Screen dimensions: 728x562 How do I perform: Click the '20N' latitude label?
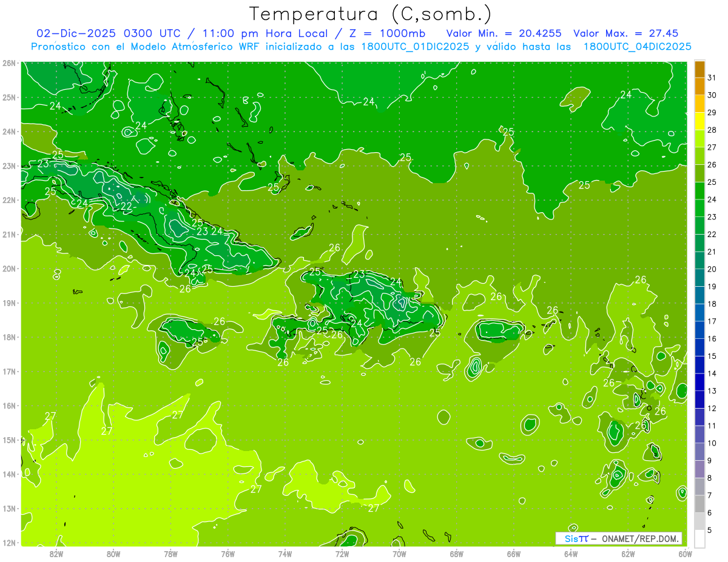(x=8, y=269)
